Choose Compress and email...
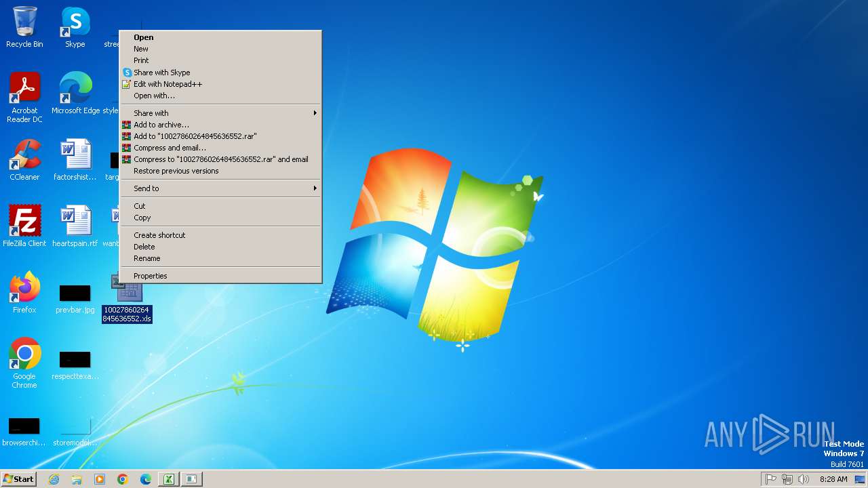868x488 pixels. 220,148
